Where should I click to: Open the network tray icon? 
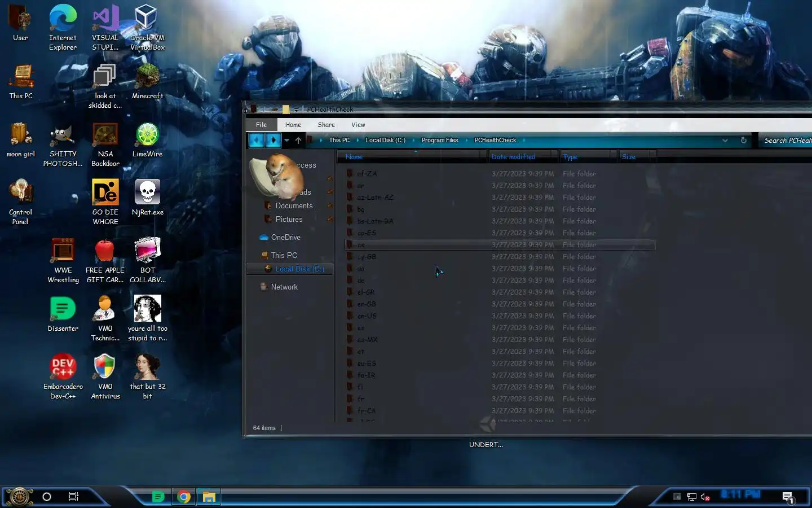(691, 497)
